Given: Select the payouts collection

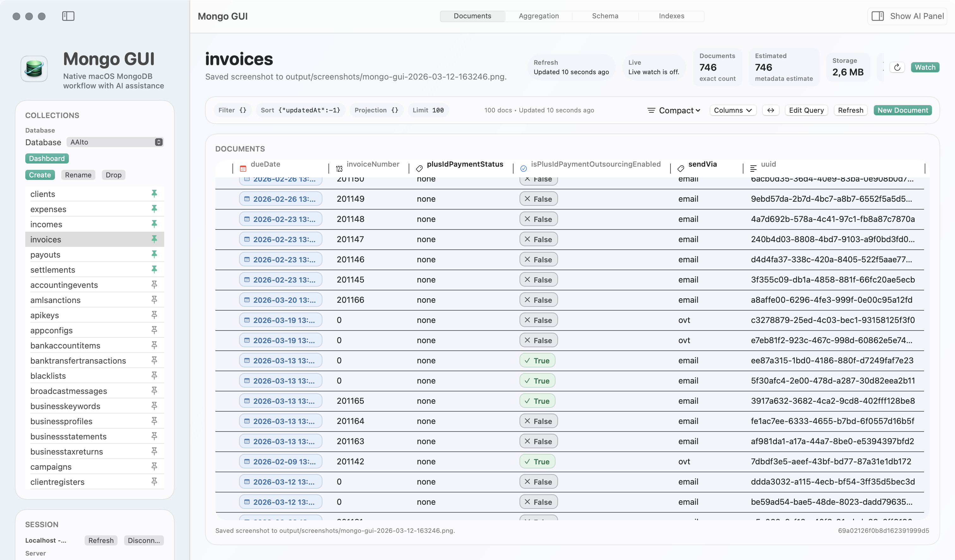Looking at the screenshot, I should tap(95, 255).
